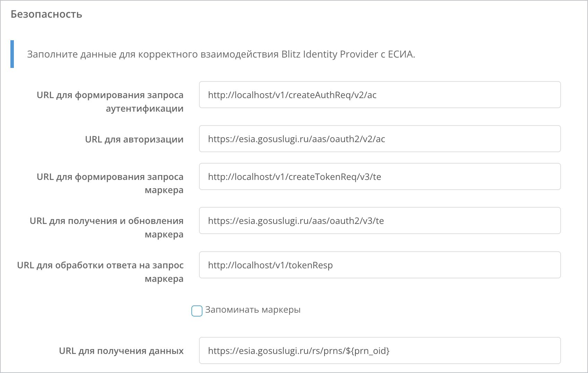Click the "URL для получения данных" input field
The image size is (588, 373).
tap(380, 350)
